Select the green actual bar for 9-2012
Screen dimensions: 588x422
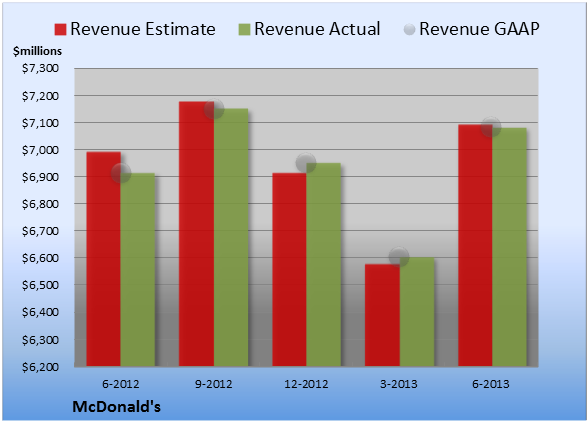pos(231,237)
